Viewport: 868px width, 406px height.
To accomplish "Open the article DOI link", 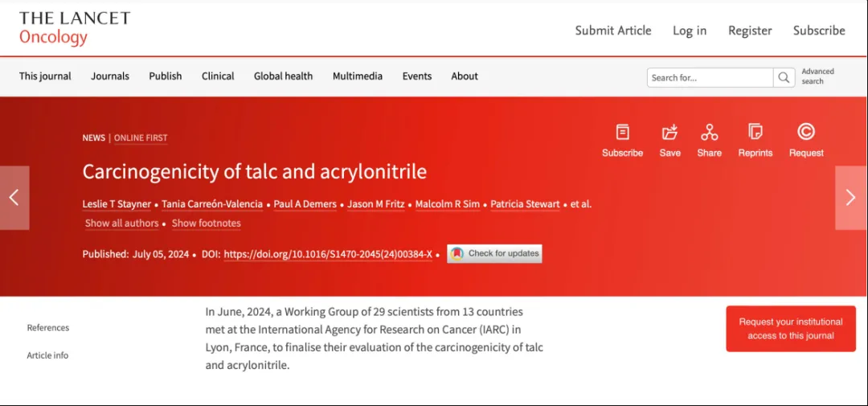I will 327,254.
